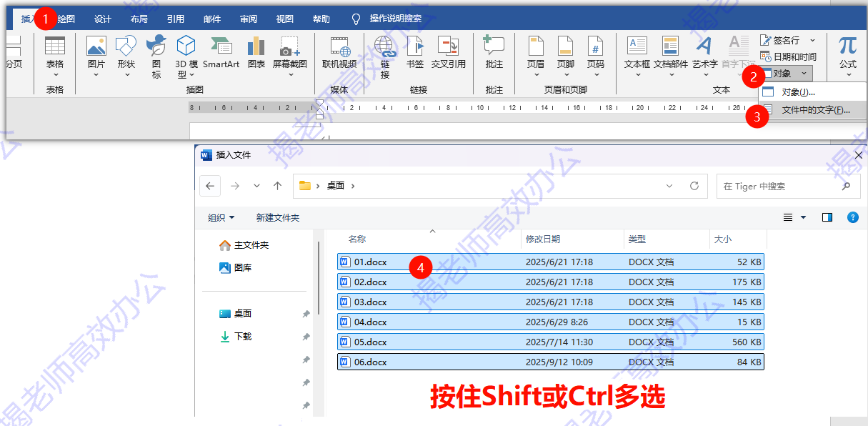Open the 图标 icons library
Image resolution: width=868 pixels, height=426 pixels.
coord(156,56)
